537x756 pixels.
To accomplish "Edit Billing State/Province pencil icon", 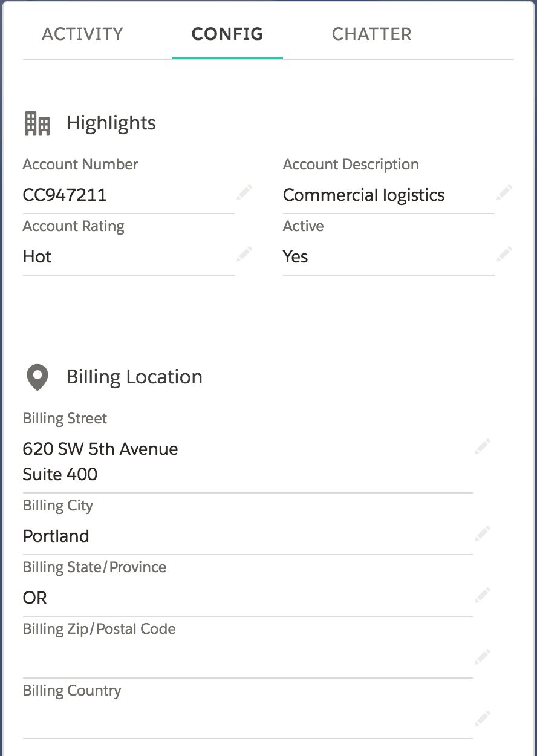I will [x=482, y=595].
